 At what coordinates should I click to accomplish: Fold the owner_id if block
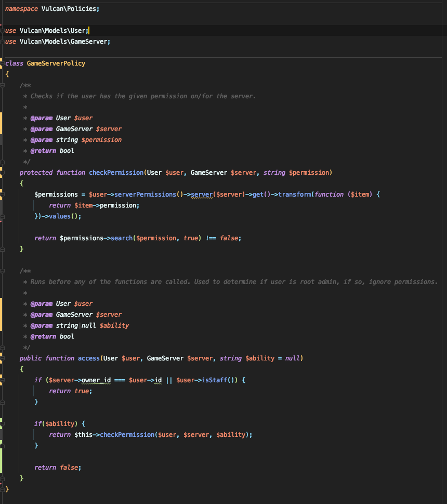2,380
